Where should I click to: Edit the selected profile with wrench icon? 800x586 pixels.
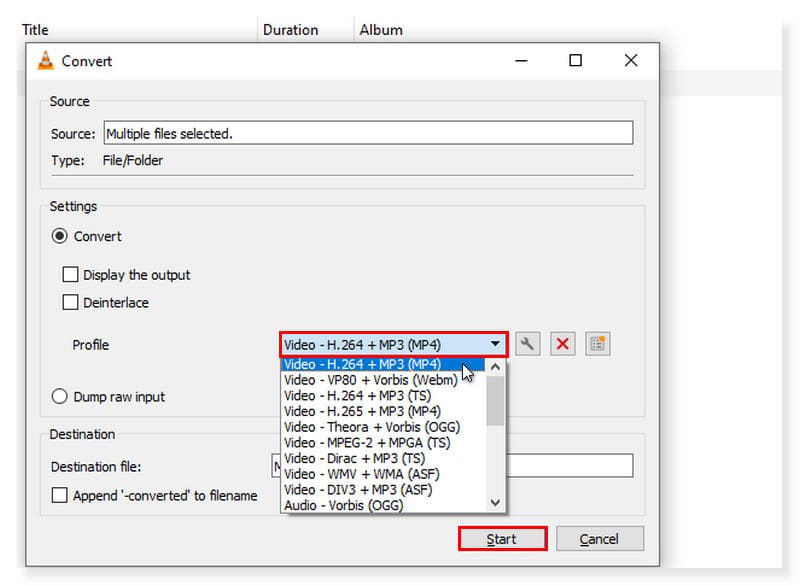[x=528, y=343]
